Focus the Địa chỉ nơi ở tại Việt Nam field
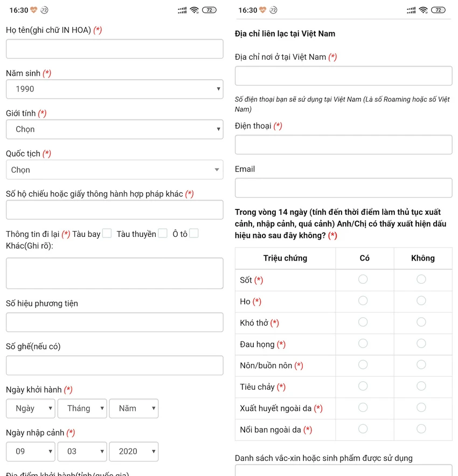458x476 pixels. click(344, 76)
